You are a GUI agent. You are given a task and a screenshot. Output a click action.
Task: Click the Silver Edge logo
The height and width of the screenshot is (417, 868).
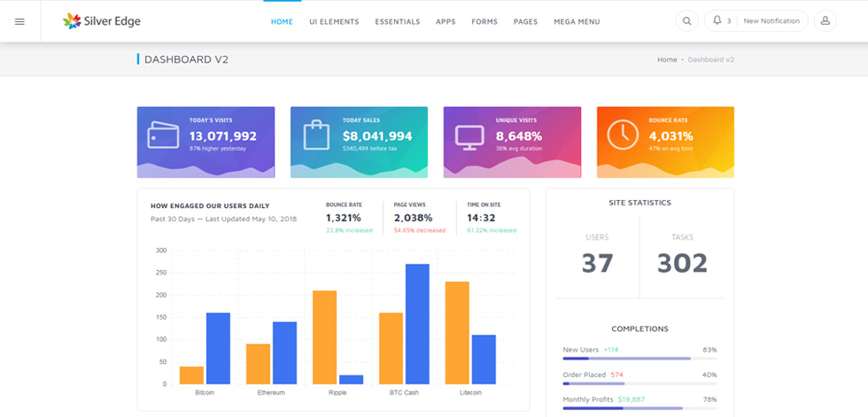pos(102,21)
